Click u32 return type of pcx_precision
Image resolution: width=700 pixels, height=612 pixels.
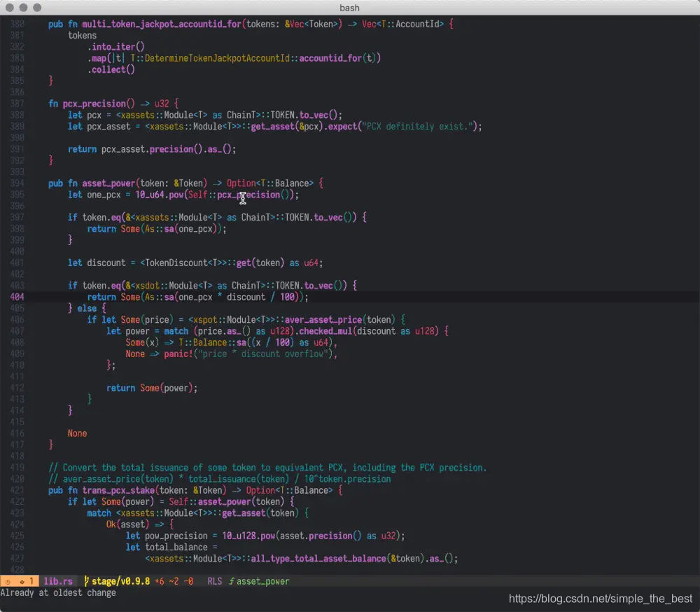(162, 104)
